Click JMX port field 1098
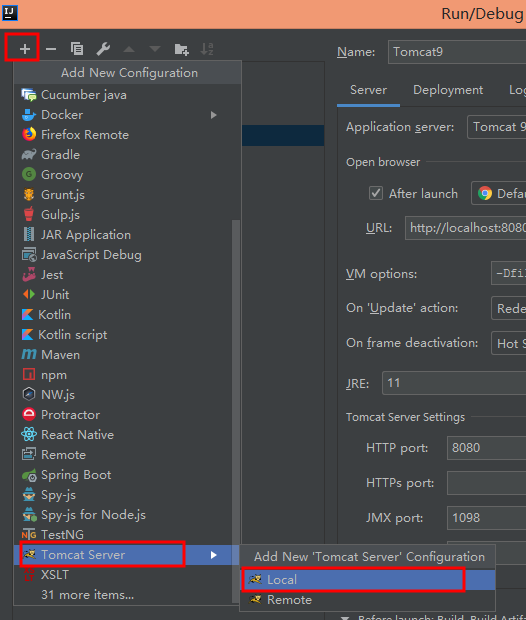This screenshot has width=526, height=620. [486, 518]
